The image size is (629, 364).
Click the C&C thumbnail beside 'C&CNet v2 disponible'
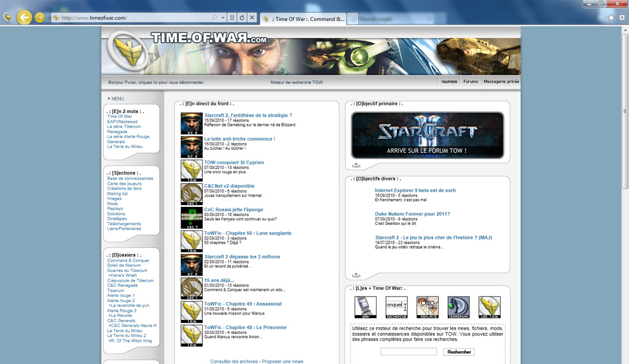(192, 194)
